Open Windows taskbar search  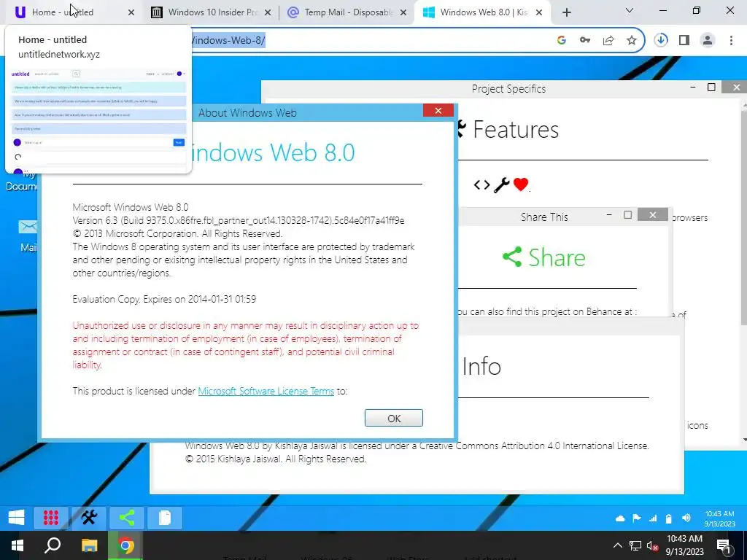53,545
